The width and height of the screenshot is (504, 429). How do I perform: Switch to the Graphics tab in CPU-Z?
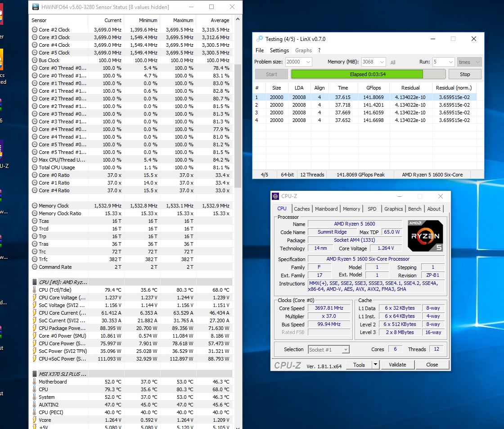point(393,209)
